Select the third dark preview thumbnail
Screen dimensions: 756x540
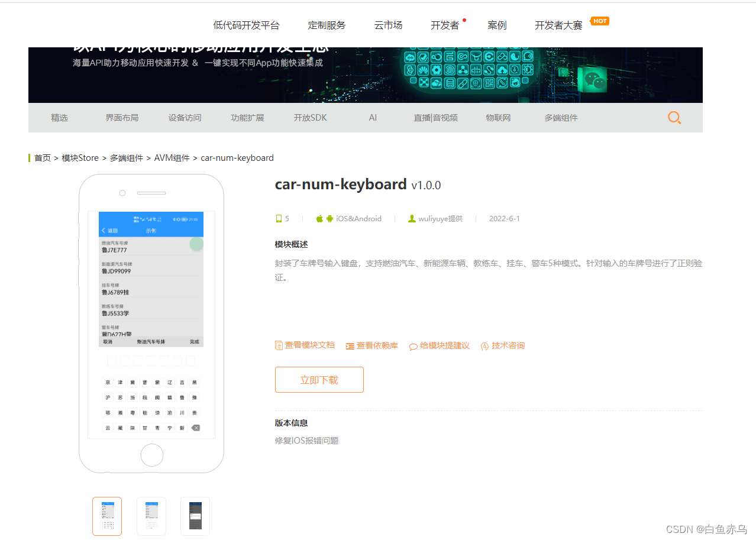tap(195, 516)
